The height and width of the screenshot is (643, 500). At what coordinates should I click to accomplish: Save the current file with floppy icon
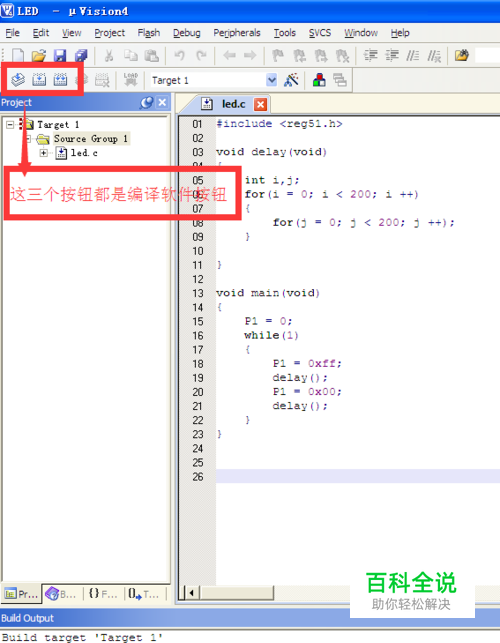60,55
